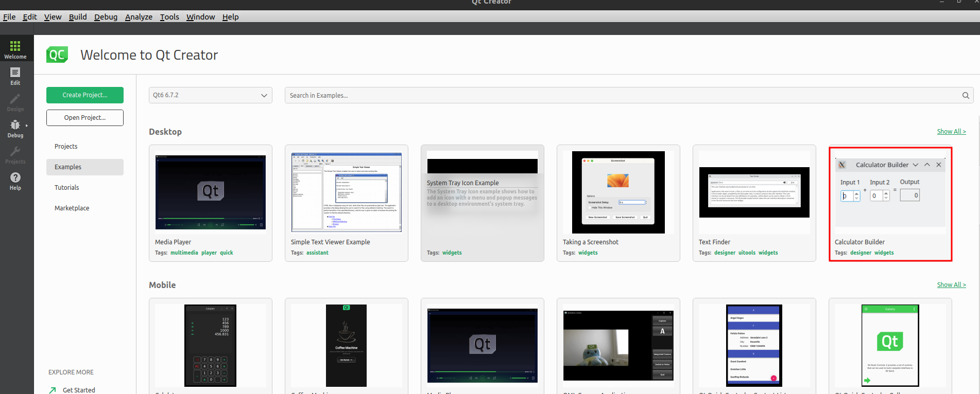Viewport: 980px width, 394px height.
Task: Click the search magnifier icon
Action: tap(966, 95)
